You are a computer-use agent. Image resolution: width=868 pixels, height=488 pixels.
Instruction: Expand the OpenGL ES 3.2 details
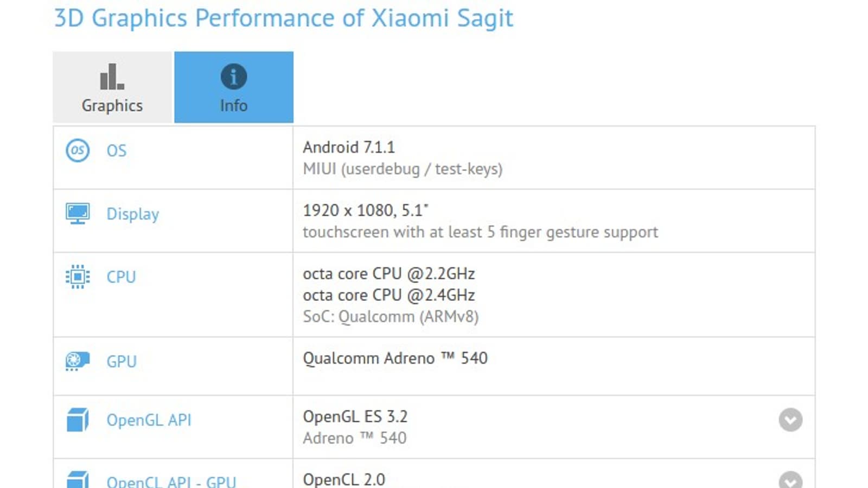point(790,420)
